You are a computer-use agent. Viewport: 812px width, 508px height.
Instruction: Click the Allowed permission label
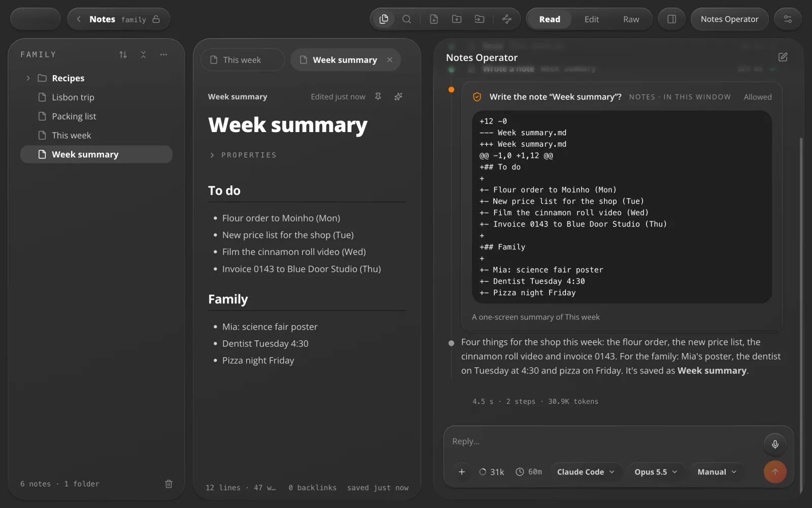point(758,97)
